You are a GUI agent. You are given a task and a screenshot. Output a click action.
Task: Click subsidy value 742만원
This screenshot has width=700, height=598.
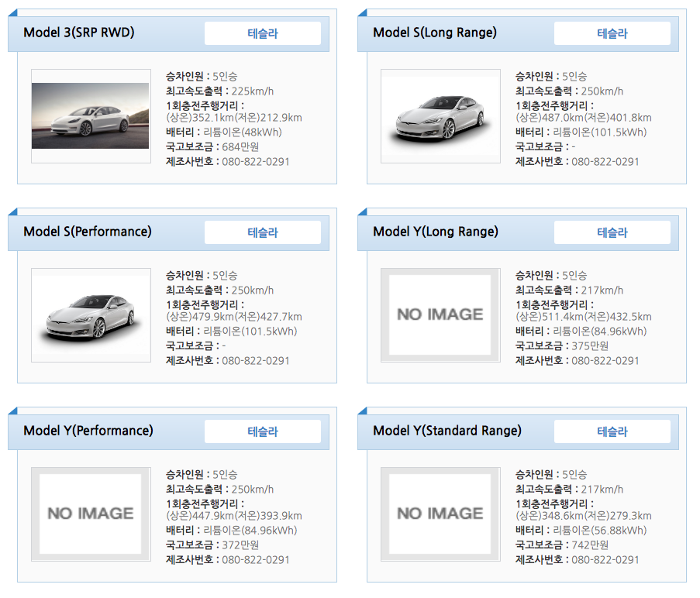(x=590, y=545)
